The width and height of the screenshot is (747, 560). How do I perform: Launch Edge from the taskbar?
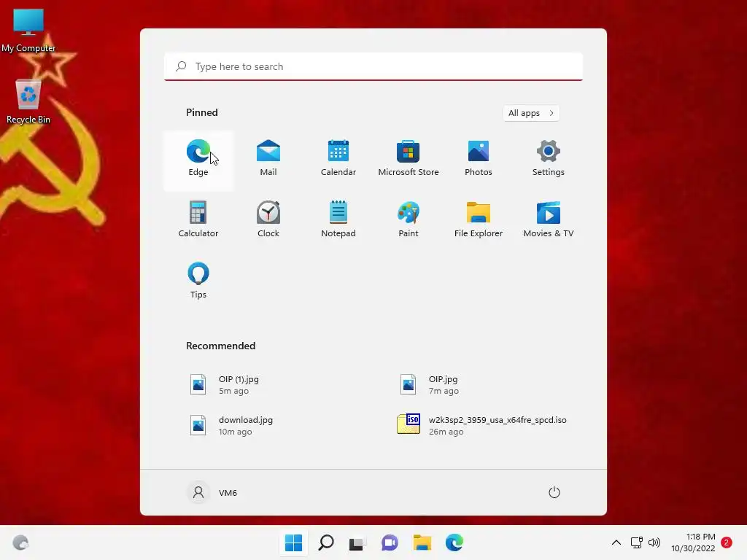pyautogui.click(x=454, y=542)
